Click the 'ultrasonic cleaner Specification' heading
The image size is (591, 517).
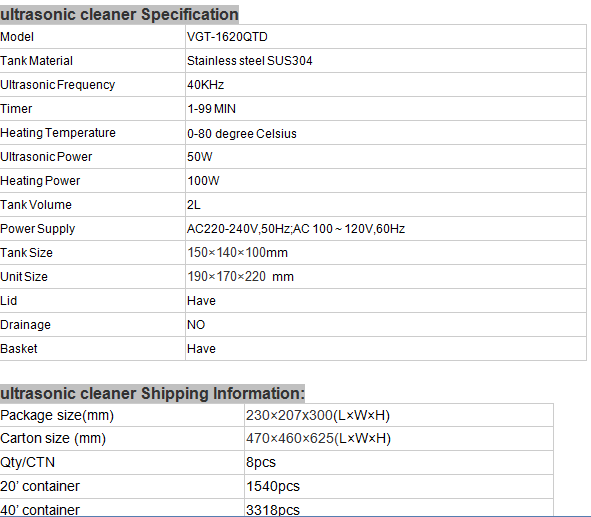tap(119, 15)
